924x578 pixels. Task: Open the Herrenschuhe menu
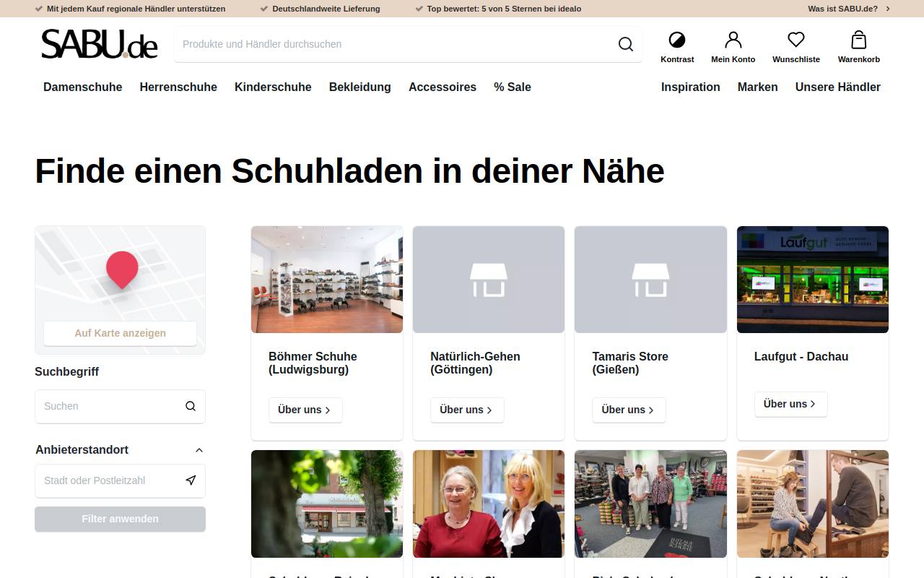click(178, 87)
